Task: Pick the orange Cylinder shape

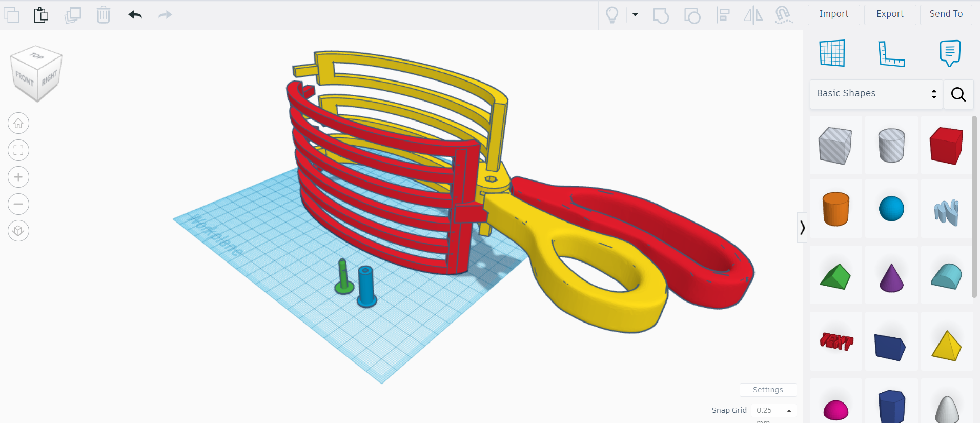Action: [x=836, y=209]
